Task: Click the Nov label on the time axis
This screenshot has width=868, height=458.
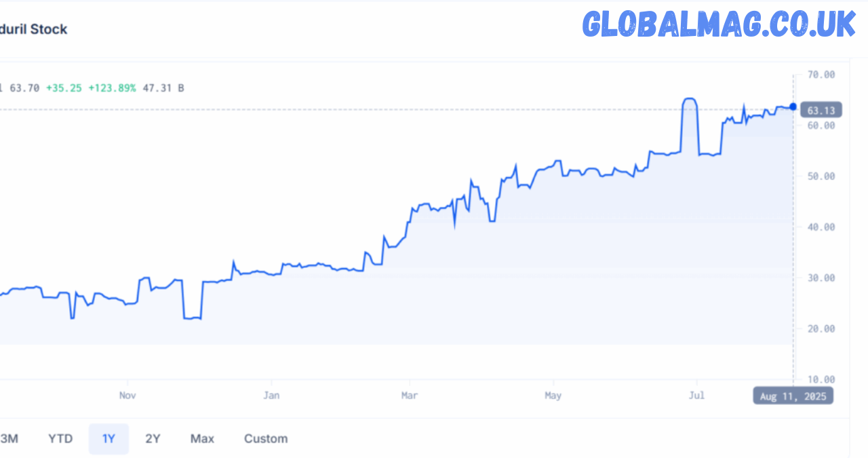Action: pos(127,395)
